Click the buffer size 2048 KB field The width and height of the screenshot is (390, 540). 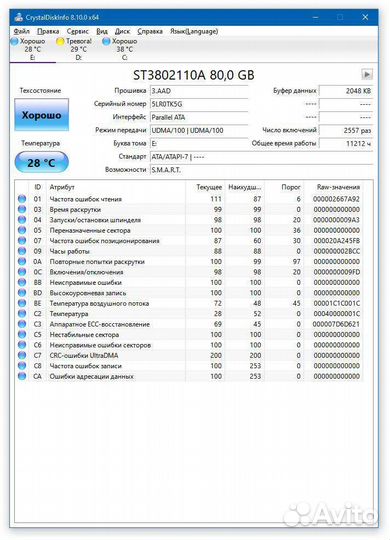tap(346, 91)
